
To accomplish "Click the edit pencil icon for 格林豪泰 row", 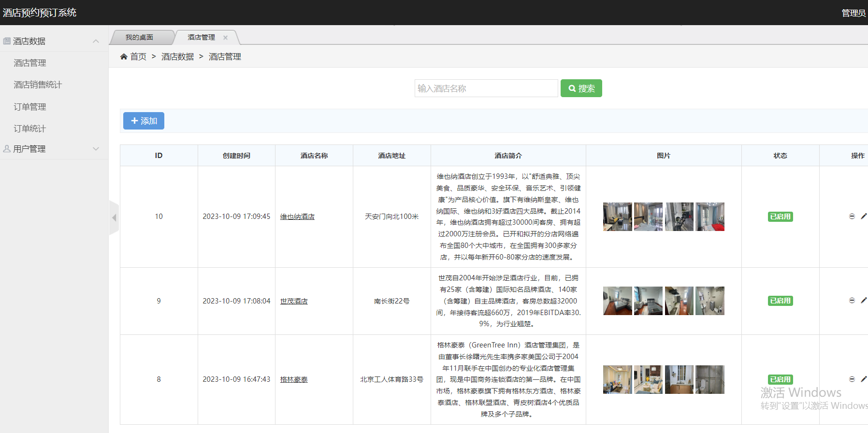I will [x=864, y=379].
